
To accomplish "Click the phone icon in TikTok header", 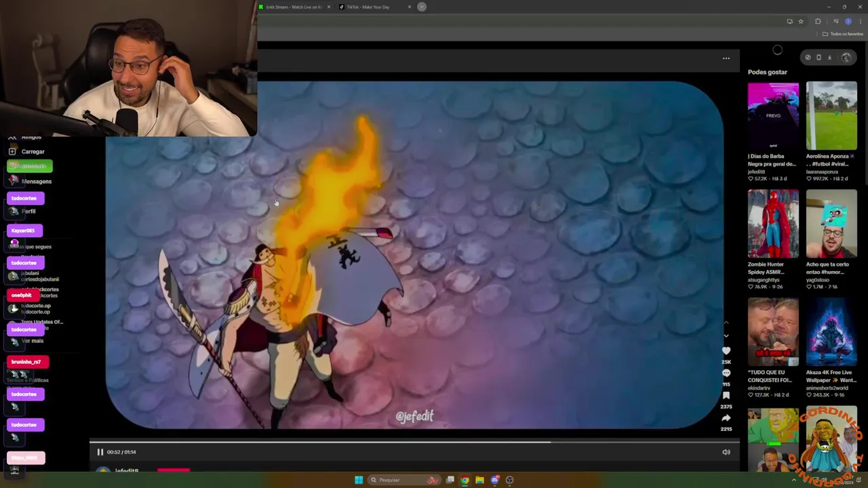I will [x=818, y=58].
